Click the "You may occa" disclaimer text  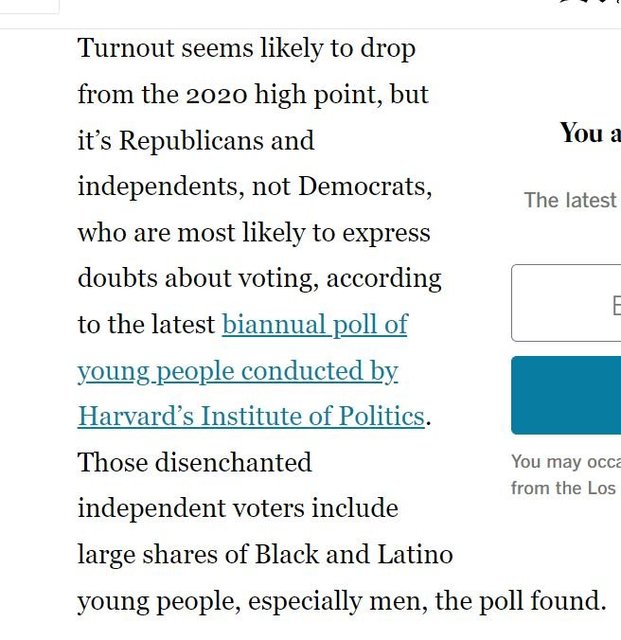click(565, 462)
